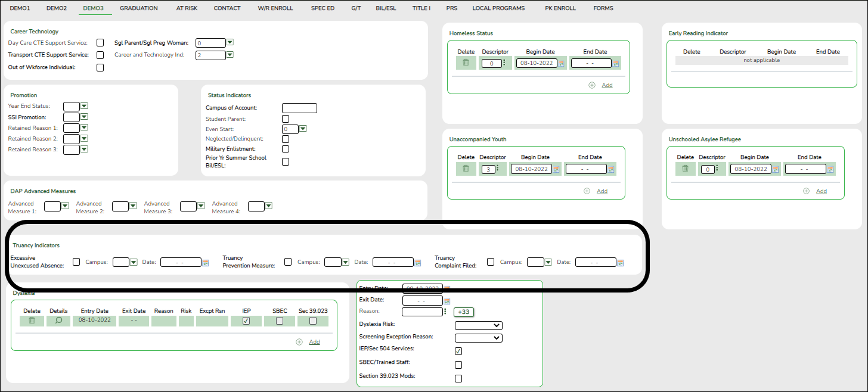Screen dimensions: 868x392
Task: Click the ellipsis beside Homeless Status Descriptor
Action: [504, 63]
